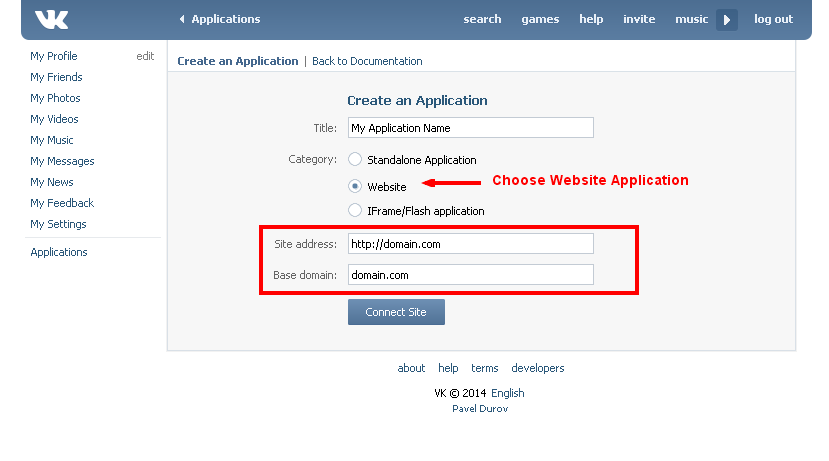
Task: Click edit next to My Profile
Action: pos(145,56)
